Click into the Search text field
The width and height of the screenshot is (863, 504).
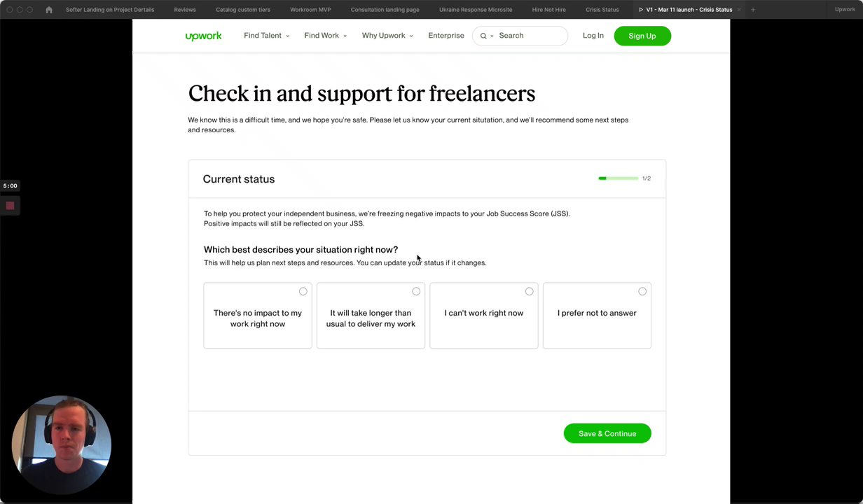click(x=529, y=36)
